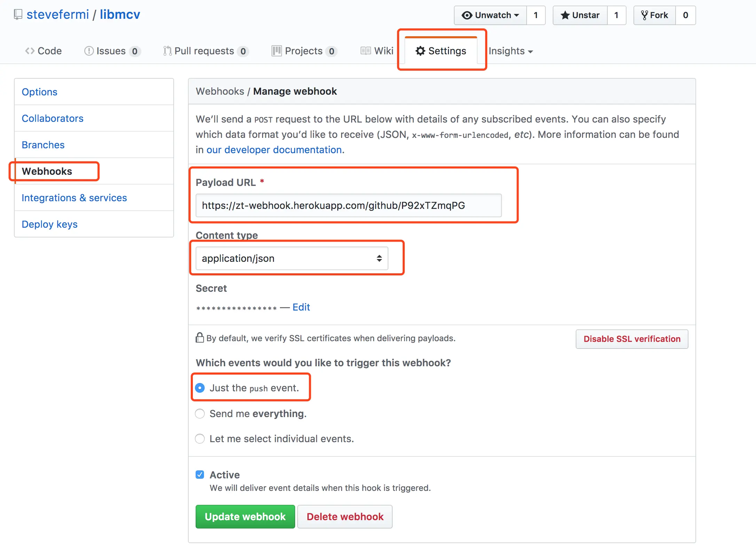Click the Issues exclamation icon
The height and width of the screenshot is (548, 756).
(x=89, y=51)
